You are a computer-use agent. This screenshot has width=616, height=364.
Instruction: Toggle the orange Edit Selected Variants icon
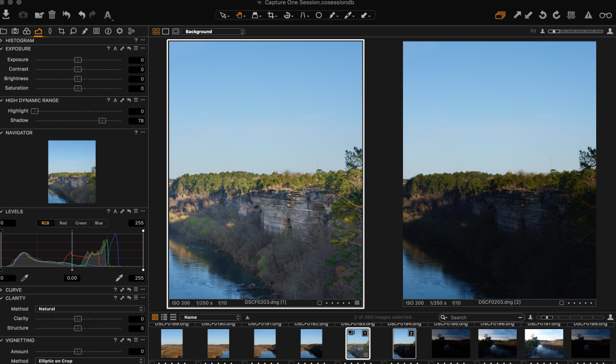(500, 15)
